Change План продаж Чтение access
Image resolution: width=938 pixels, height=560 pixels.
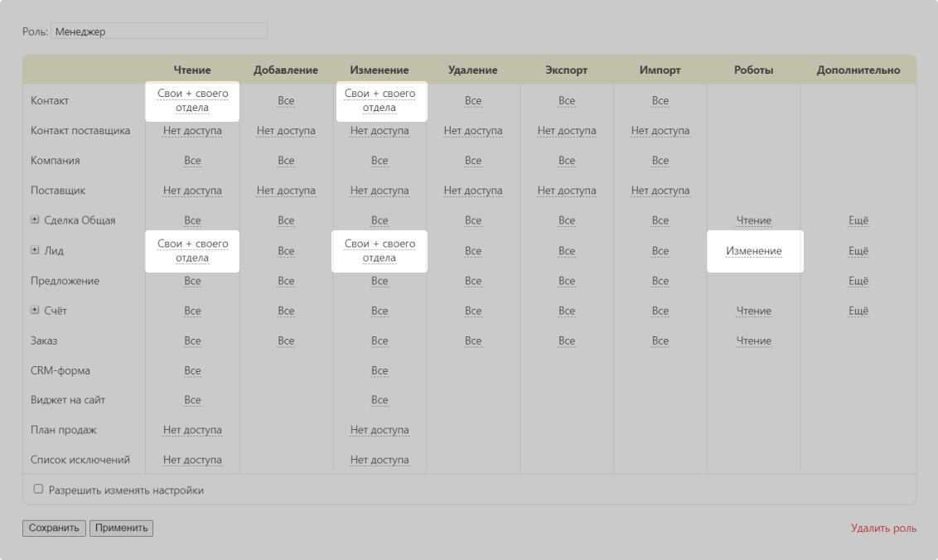click(192, 430)
